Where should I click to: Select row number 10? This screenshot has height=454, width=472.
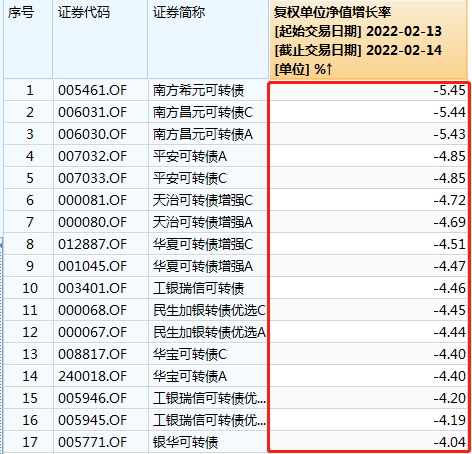[x=30, y=288]
